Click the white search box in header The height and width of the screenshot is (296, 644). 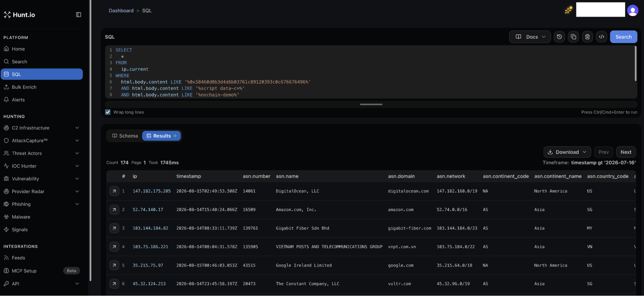pyautogui.click(x=601, y=10)
